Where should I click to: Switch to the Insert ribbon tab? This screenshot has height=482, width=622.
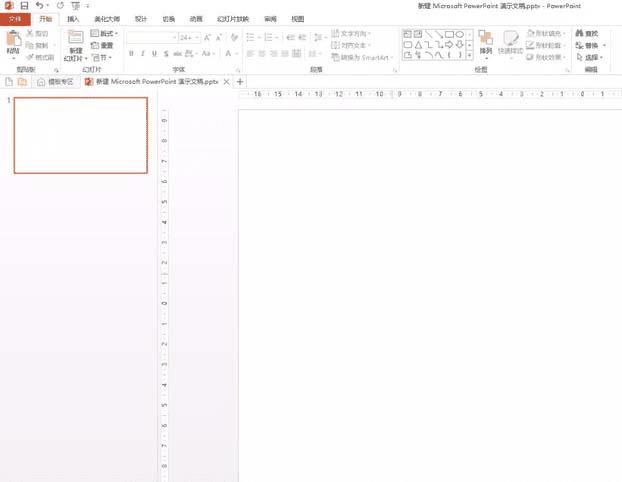pyautogui.click(x=73, y=19)
